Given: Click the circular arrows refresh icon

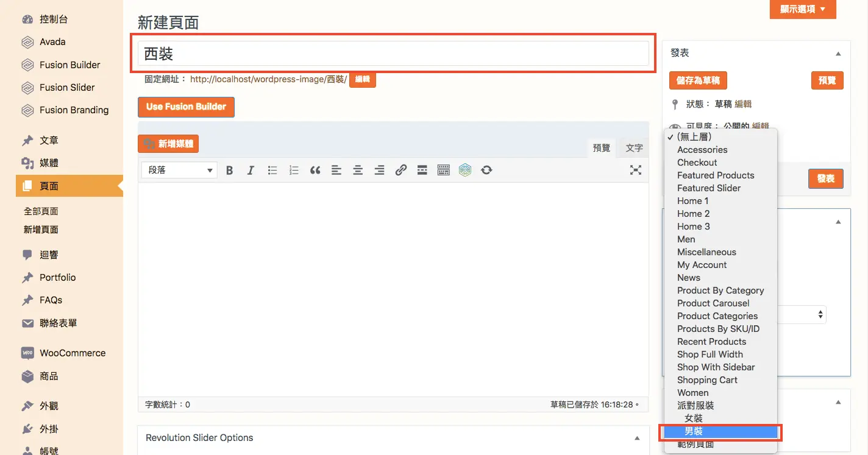Looking at the screenshot, I should (486, 171).
